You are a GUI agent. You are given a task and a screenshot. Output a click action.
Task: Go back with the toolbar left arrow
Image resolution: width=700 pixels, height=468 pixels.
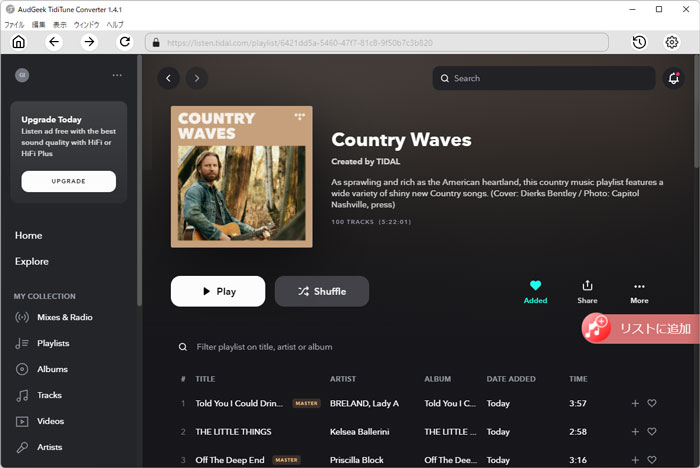54,42
